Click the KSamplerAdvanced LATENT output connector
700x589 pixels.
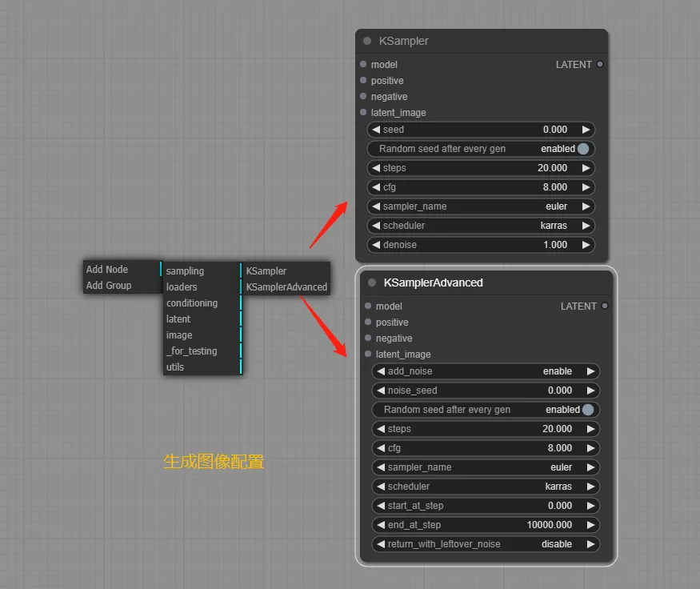(x=605, y=306)
